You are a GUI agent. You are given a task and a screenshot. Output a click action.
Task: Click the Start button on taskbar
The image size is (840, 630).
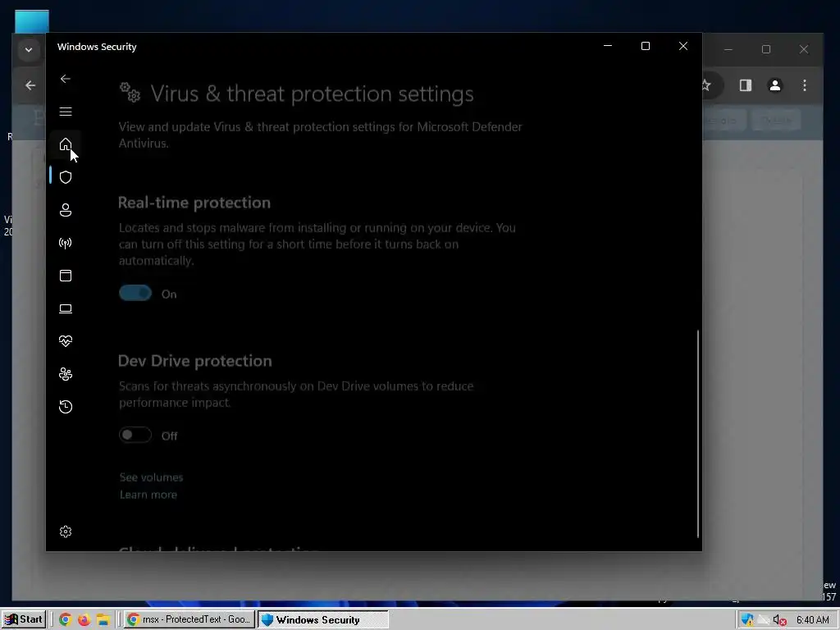(23, 619)
